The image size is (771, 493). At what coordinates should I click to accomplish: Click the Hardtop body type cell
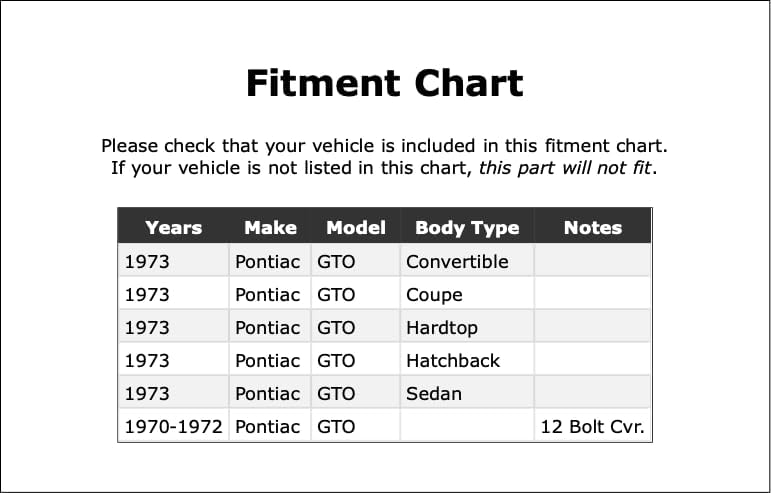click(x=467, y=327)
